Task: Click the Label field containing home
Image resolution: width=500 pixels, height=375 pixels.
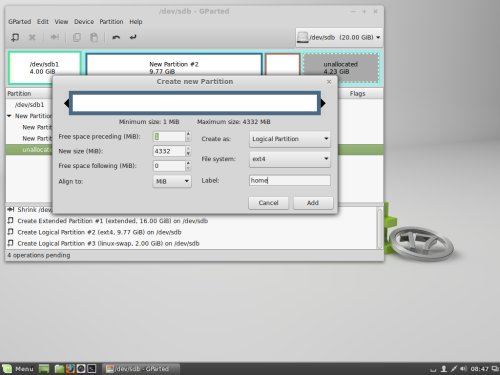Action: coord(290,180)
